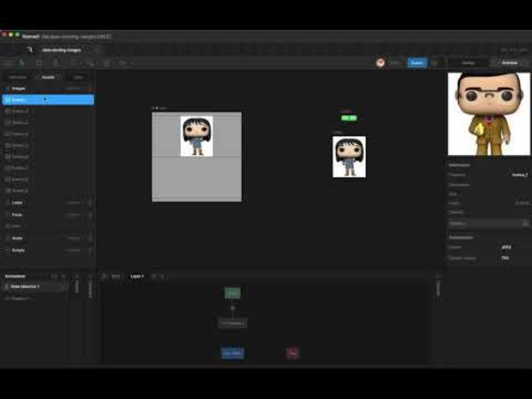The height and width of the screenshot is (399, 532).
Task: Open the dropdown in the inspector panel
Action: click(x=488, y=223)
